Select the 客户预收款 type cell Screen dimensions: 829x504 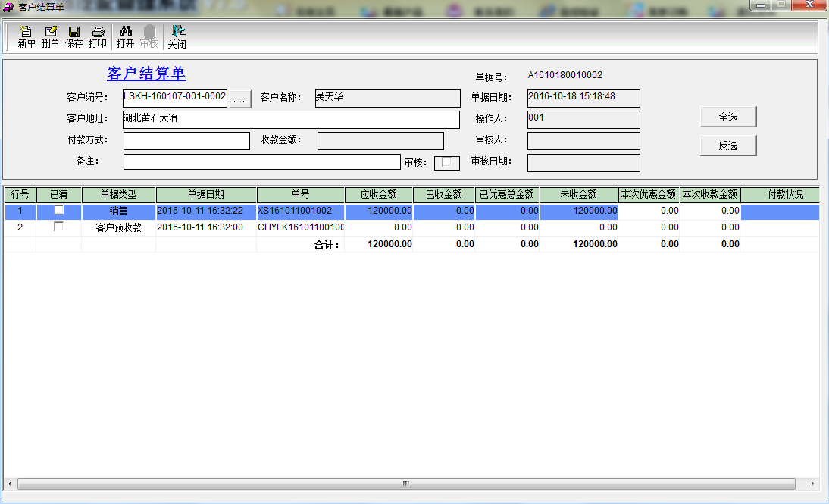pyautogui.click(x=119, y=227)
